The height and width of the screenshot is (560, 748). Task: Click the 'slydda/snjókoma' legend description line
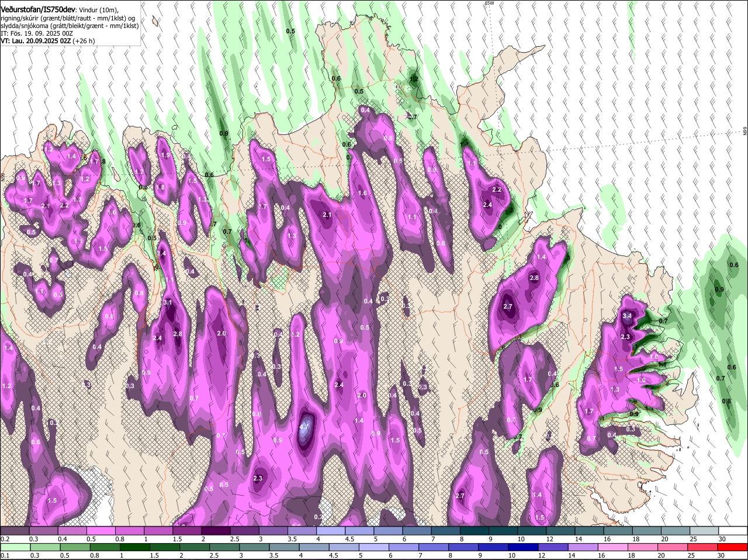[x=70, y=26]
